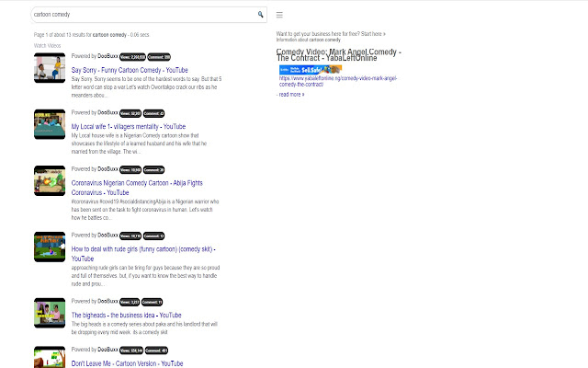The width and height of the screenshot is (588, 368).
Task: Click the magnifier search icon
Action: point(260,15)
